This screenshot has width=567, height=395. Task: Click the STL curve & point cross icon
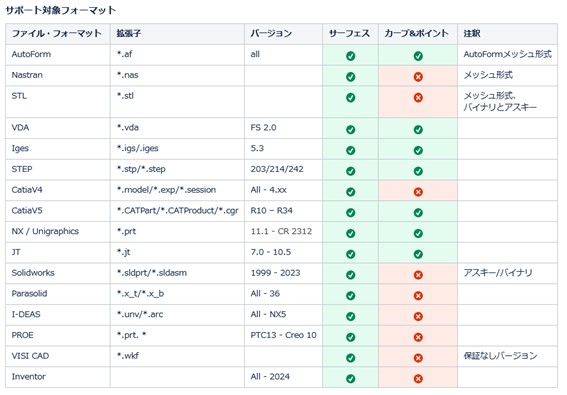tap(418, 98)
